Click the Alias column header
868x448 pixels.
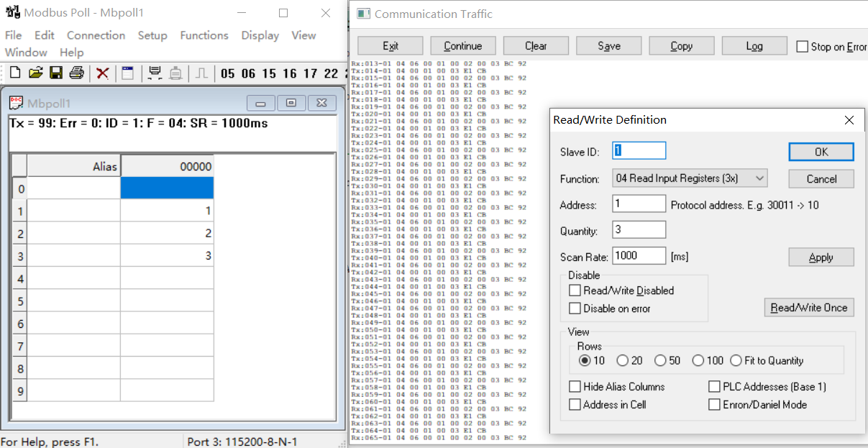[73, 166]
